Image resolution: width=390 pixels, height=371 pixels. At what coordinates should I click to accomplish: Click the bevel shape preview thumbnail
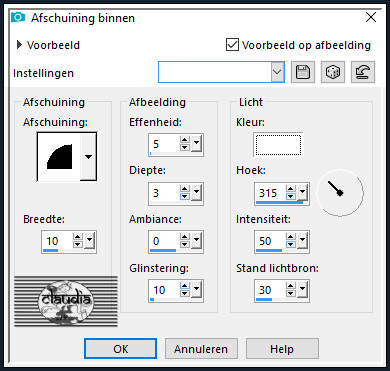59,157
